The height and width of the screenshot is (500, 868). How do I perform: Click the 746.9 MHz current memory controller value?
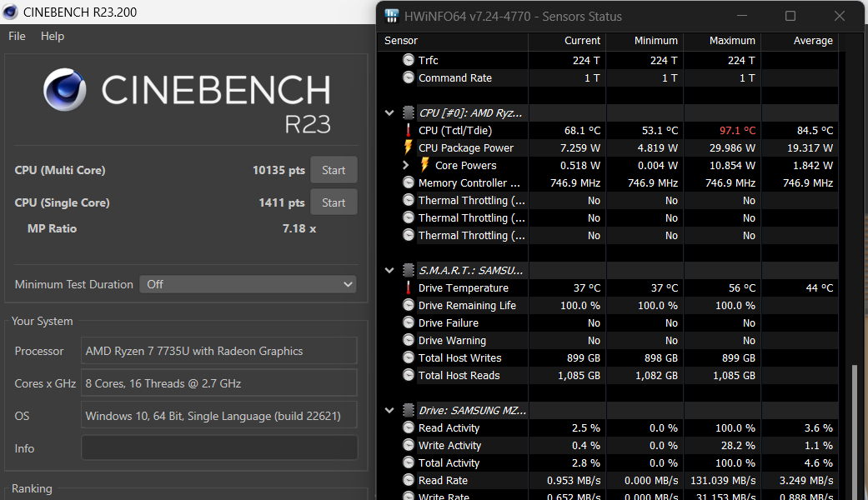574,183
